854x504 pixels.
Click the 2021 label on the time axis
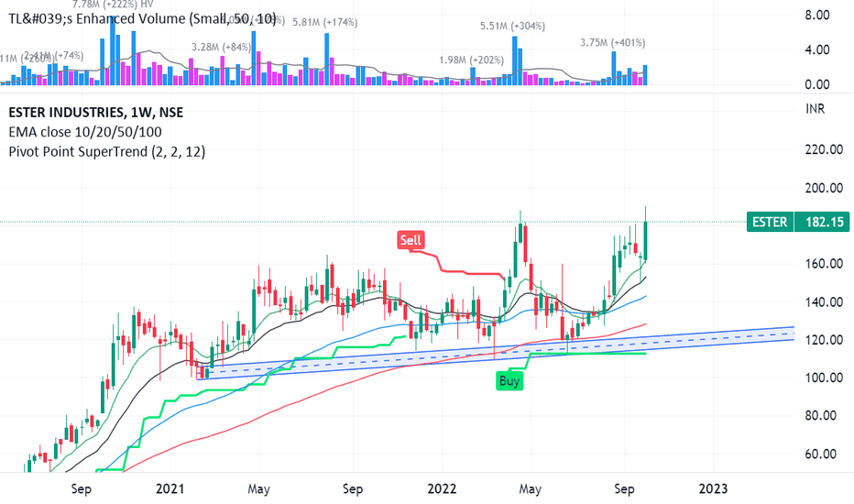[170, 488]
